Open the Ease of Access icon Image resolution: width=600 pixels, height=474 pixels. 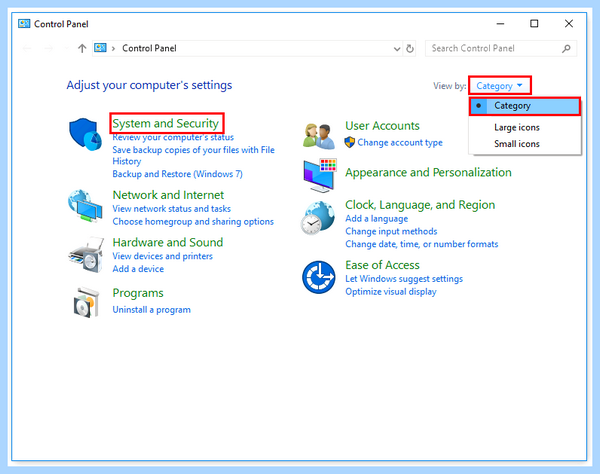click(x=318, y=277)
